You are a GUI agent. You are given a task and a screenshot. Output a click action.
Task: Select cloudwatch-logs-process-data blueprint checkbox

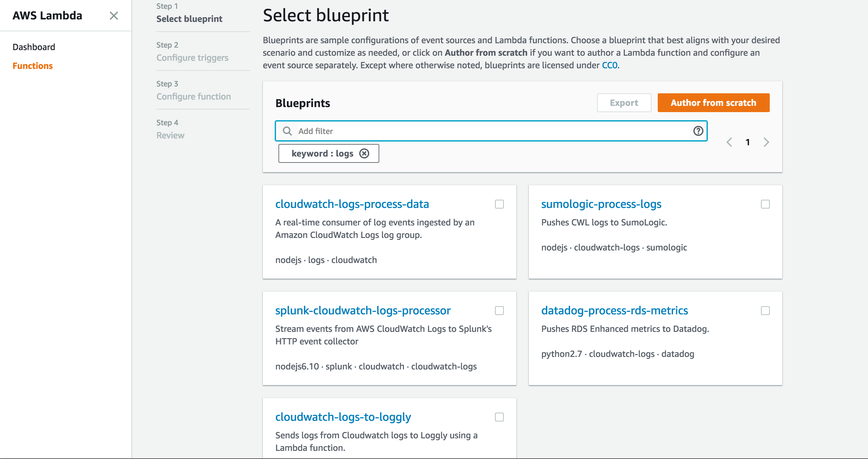499,204
